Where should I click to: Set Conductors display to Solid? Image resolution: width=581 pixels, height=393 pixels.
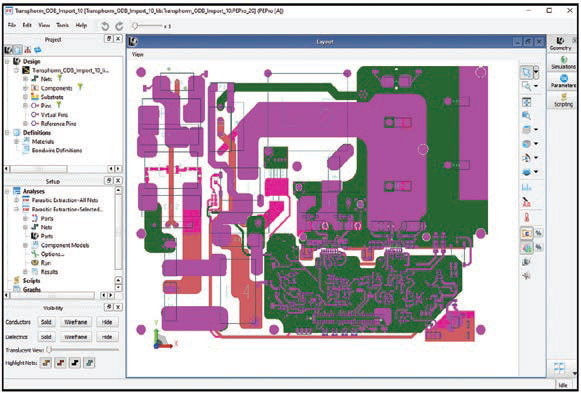(46, 322)
